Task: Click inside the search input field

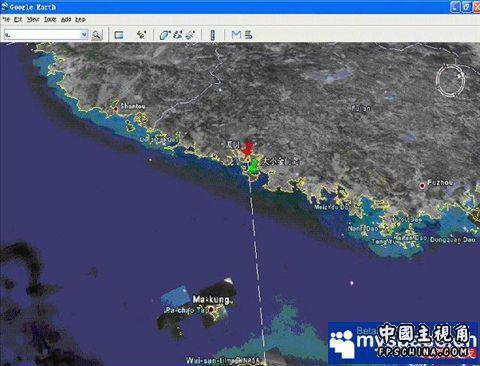Action: pyautogui.click(x=42, y=34)
